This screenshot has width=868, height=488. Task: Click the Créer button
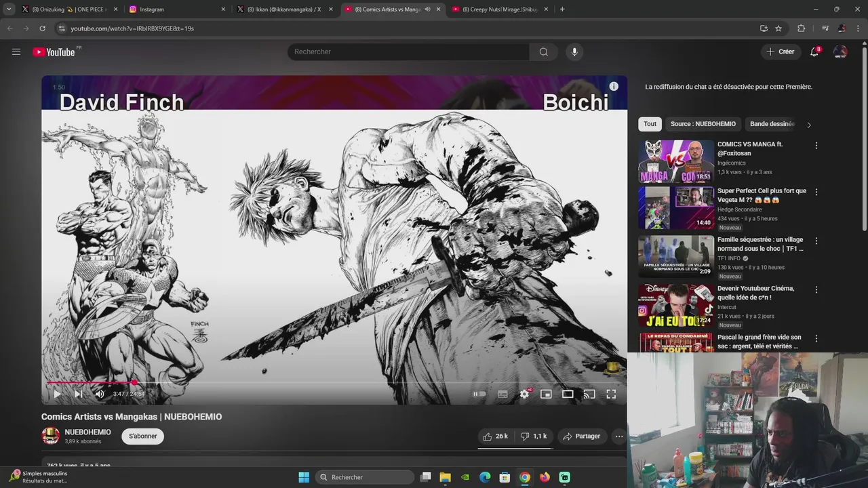coord(780,52)
